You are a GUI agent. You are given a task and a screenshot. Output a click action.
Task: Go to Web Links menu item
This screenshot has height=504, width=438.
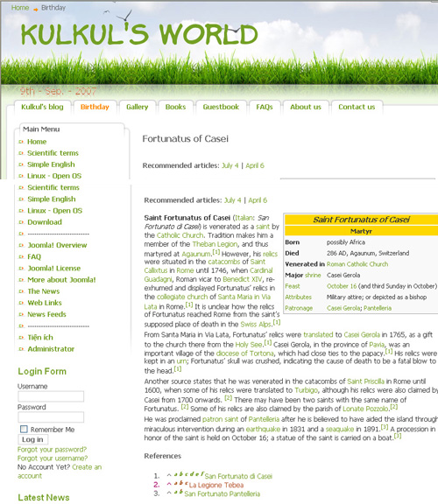45,303
